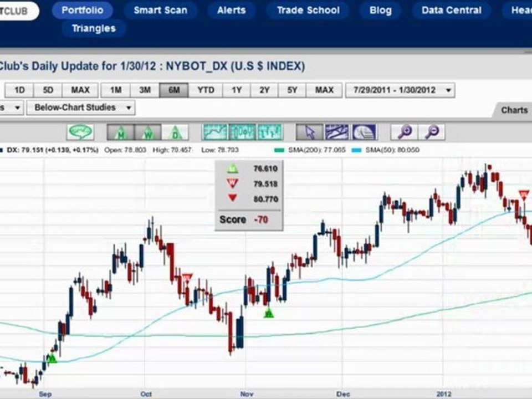Toggle the Monthly triangle indicator
Screen dimensions: 532x399
point(120,132)
